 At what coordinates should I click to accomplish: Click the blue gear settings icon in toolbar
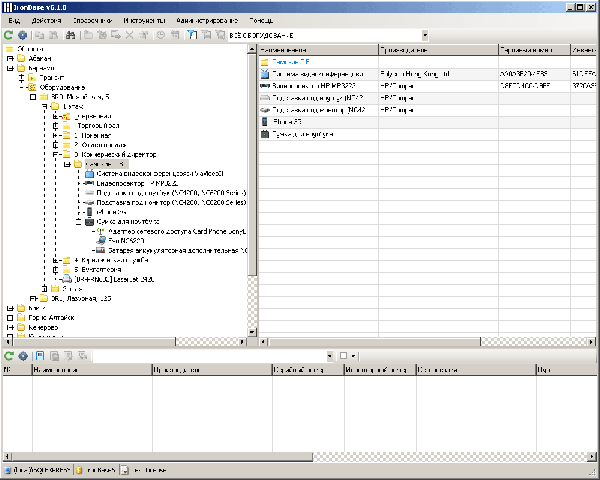(21, 34)
